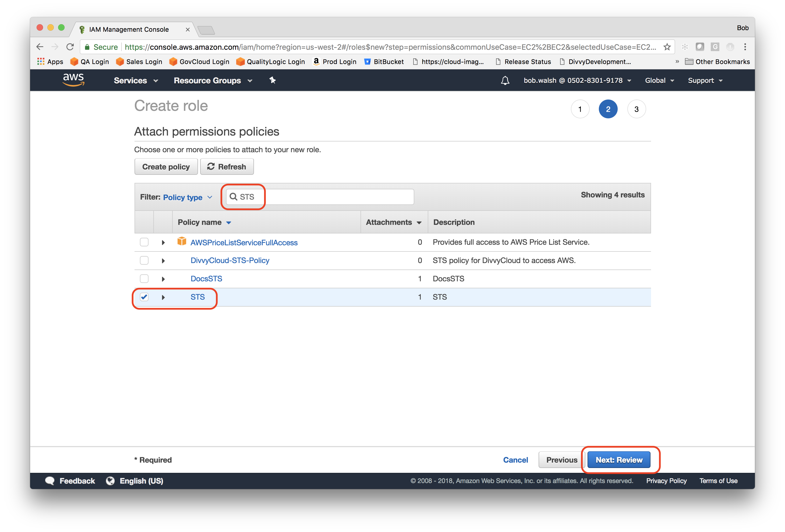This screenshot has height=532, width=785.
Task: Open the DocsSTS policy link
Action: tap(206, 279)
